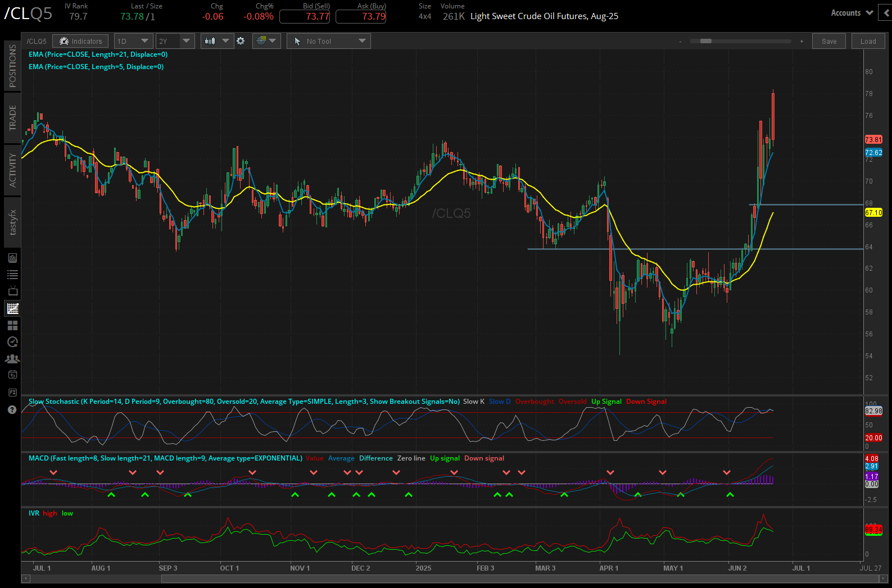The width and height of the screenshot is (892, 588).
Task: Open the 2Y time range dropdown
Action: 175,41
